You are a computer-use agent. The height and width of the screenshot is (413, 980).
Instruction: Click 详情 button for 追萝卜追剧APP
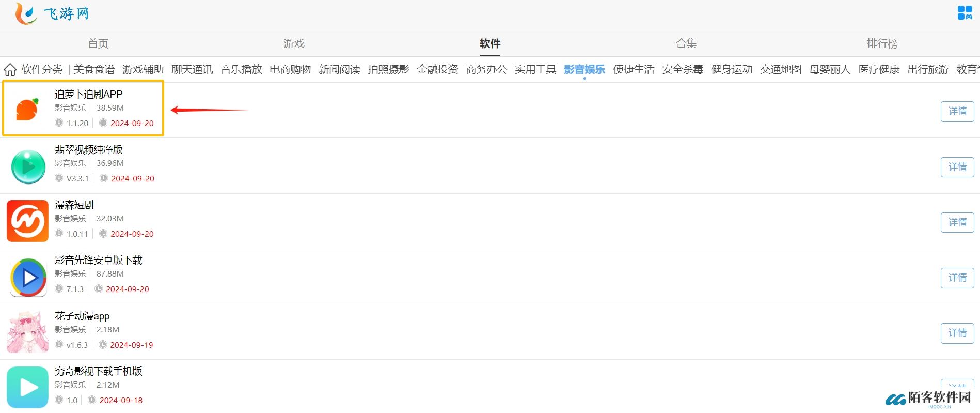click(957, 112)
